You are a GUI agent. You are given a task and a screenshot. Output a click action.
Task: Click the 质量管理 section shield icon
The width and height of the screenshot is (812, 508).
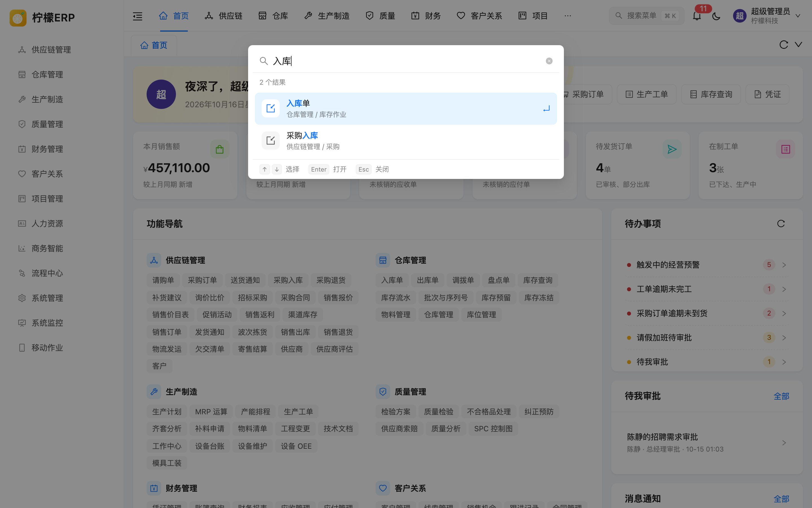pyautogui.click(x=383, y=392)
